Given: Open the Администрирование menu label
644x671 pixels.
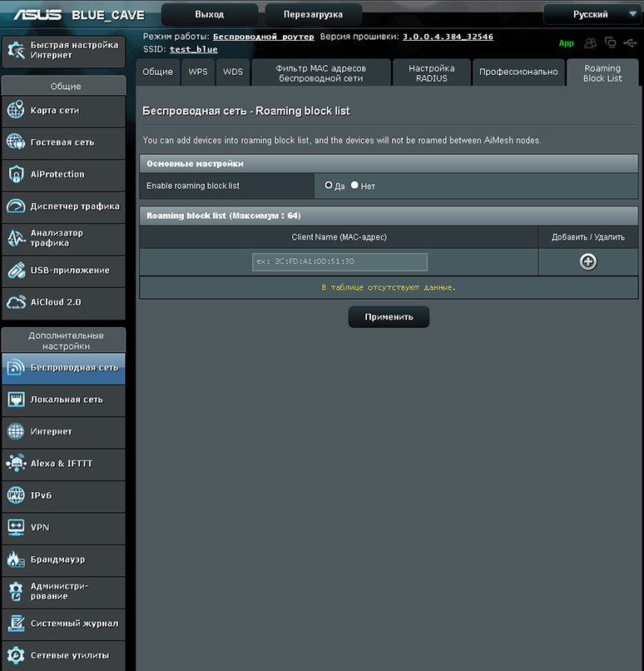Looking at the screenshot, I should coord(59,591).
